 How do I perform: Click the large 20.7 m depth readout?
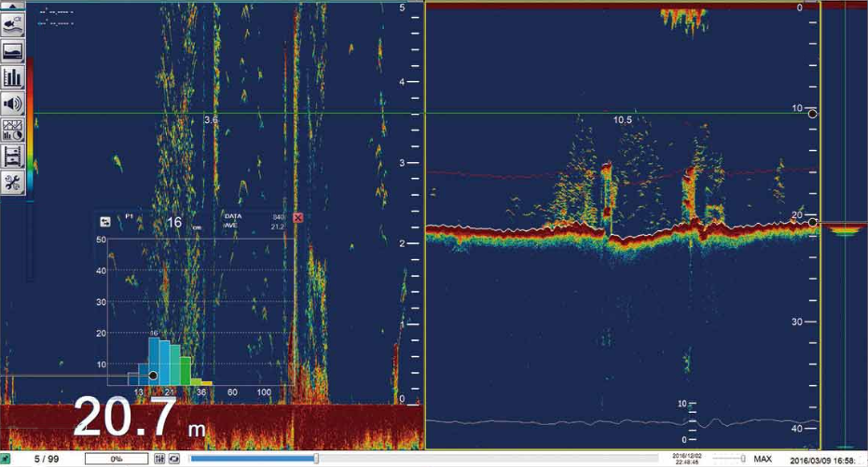(x=140, y=419)
